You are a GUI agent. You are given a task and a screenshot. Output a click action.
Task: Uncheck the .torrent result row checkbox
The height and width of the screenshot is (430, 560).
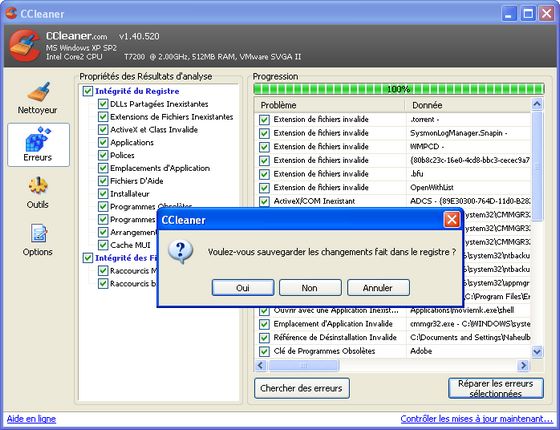264,120
